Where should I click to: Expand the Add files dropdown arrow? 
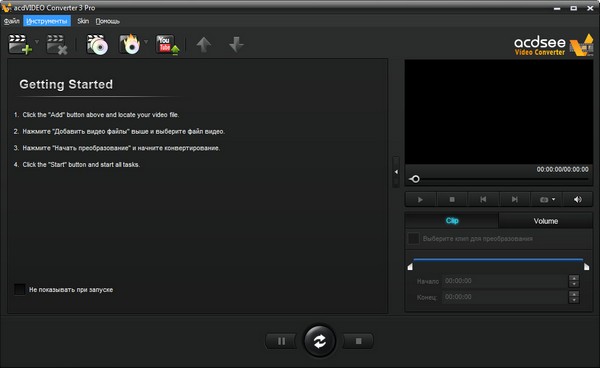click(x=37, y=41)
